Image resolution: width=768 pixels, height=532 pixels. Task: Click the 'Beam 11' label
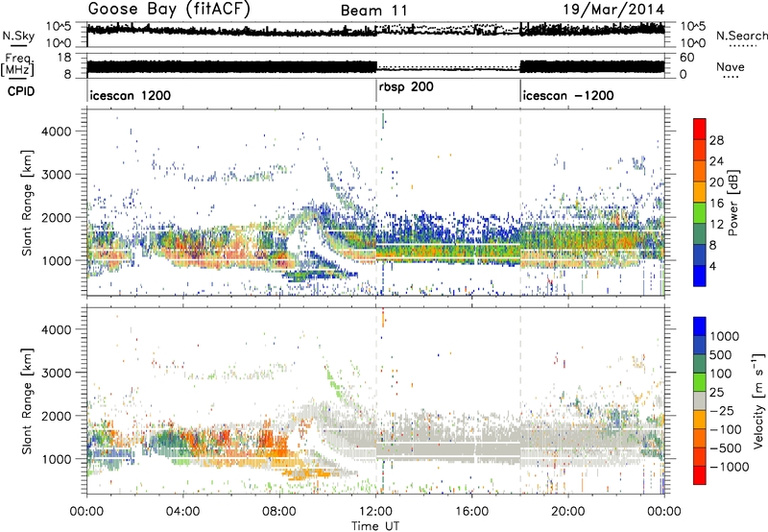click(373, 11)
